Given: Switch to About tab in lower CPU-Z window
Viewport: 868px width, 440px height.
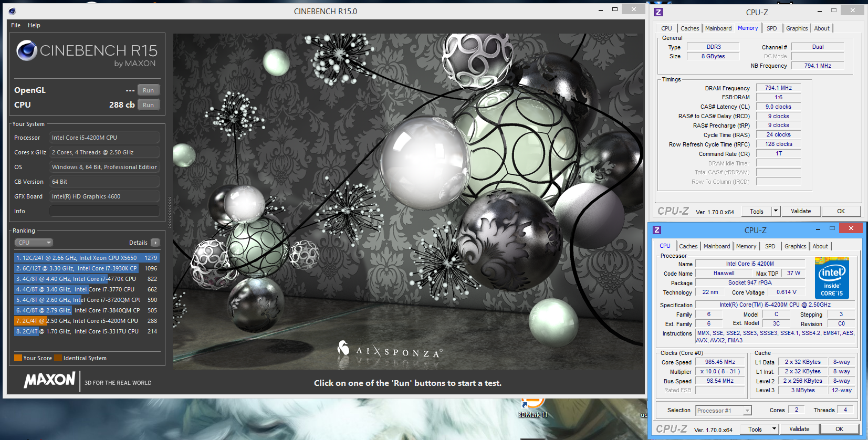Looking at the screenshot, I should (x=820, y=246).
